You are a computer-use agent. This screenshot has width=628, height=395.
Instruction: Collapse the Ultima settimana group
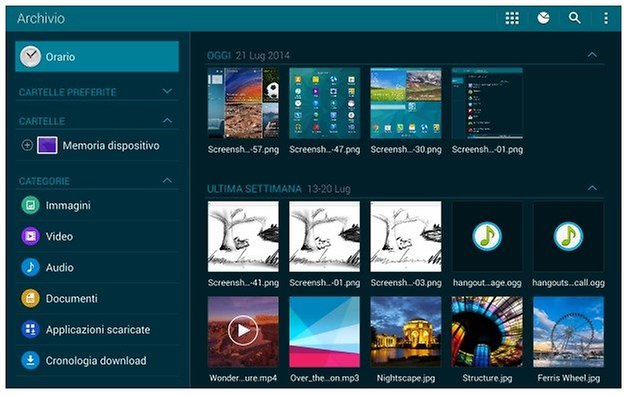592,188
